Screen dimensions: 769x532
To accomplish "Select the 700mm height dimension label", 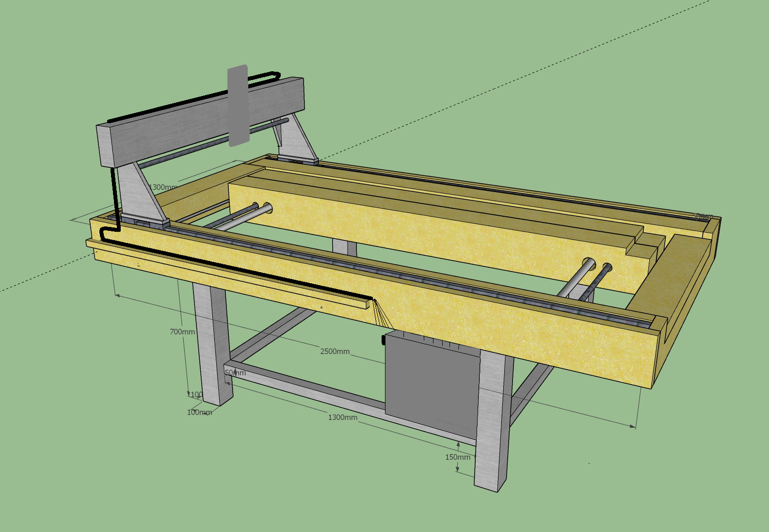I will [182, 332].
